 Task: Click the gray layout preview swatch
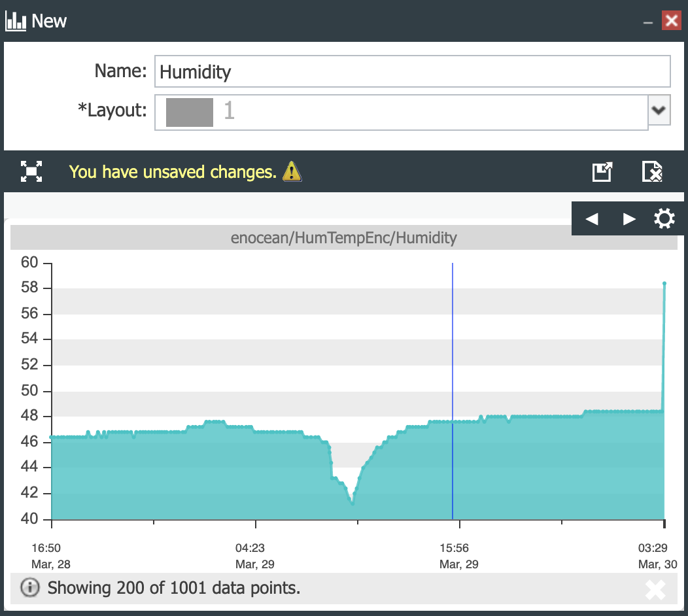pos(190,112)
